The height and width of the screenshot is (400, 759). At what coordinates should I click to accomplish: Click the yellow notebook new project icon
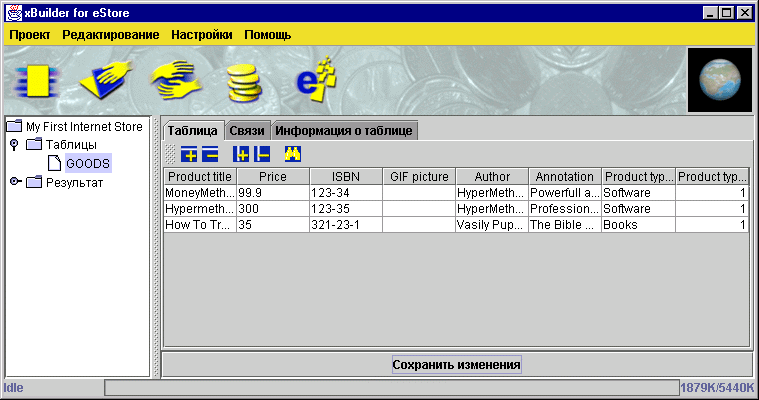click(37, 81)
